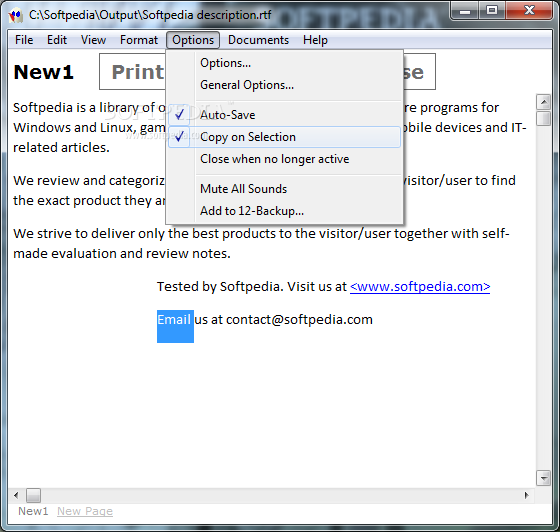This screenshot has height=532, width=560.
Task: Maximize the window
Action: [x=491, y=11]
